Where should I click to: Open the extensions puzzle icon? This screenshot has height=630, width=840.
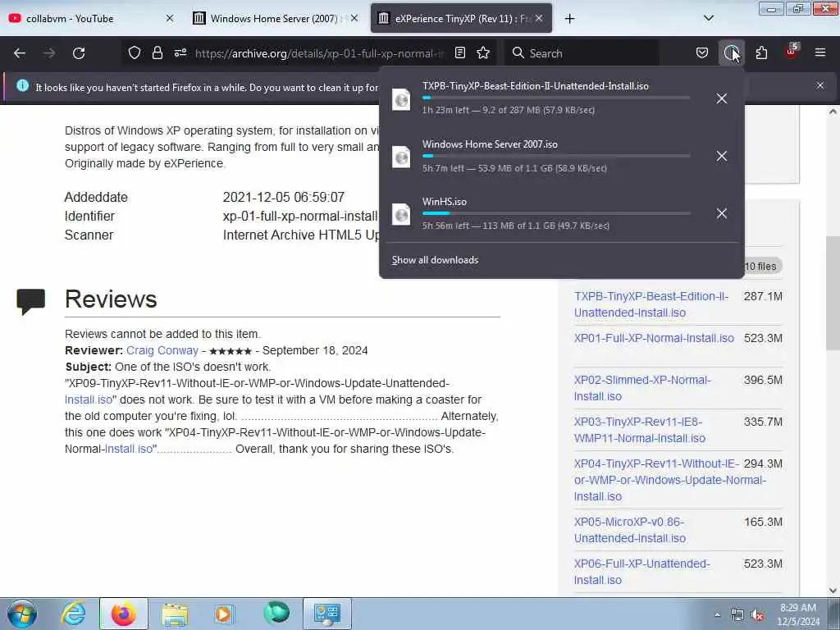coord(761,53)
